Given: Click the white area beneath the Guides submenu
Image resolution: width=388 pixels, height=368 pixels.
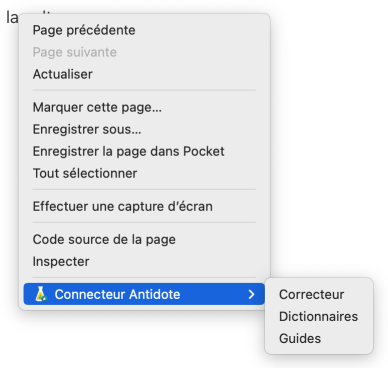Looking at the screenshot, I should (x=319, y=361).
